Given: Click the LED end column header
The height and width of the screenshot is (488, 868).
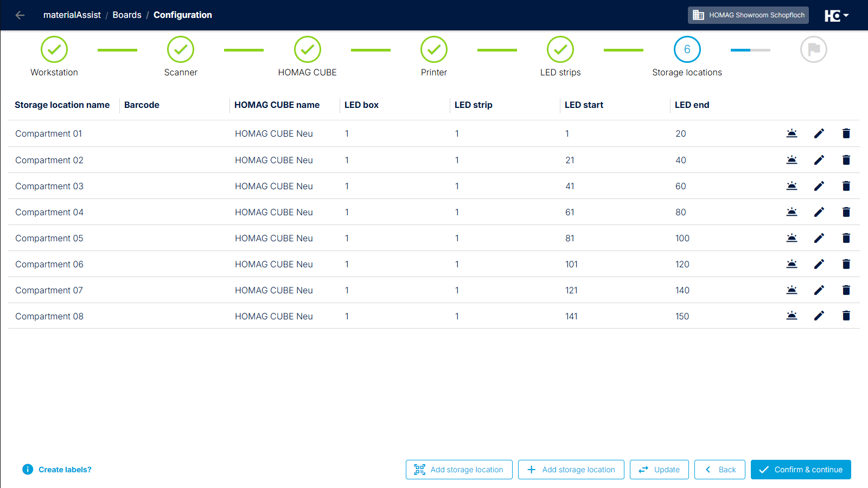Looking at the screenshot, I should [692, 105].
